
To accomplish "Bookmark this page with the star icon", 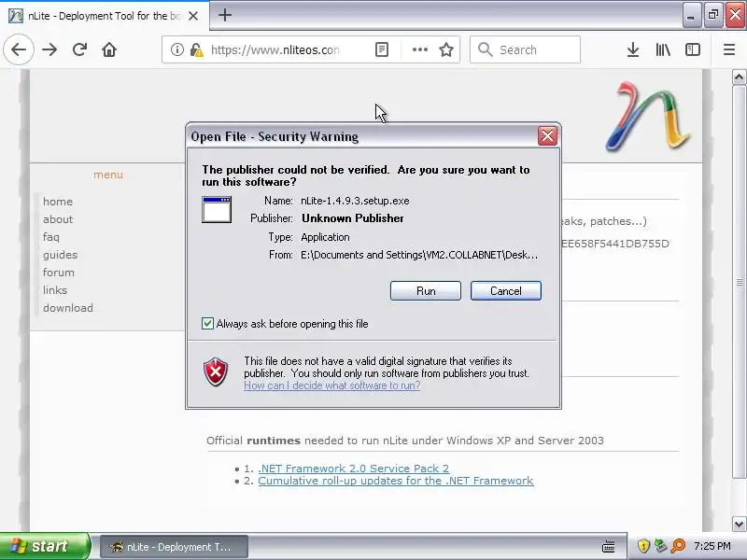I will click(446, 49).
